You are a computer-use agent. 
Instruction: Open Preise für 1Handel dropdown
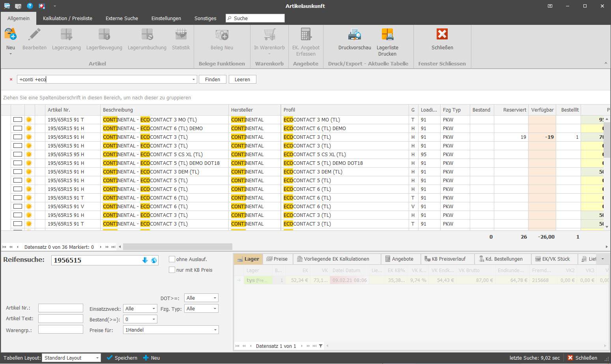(215, 330)
